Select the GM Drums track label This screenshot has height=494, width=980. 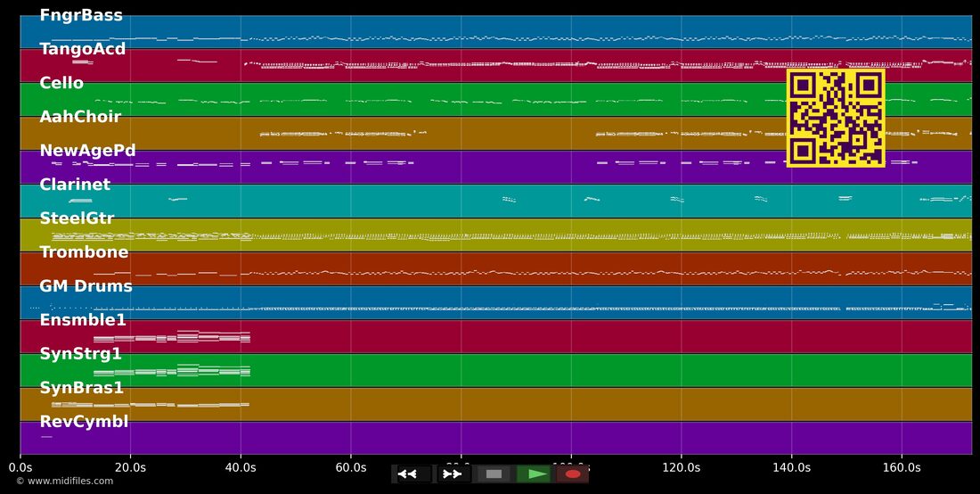coord(86,285)
